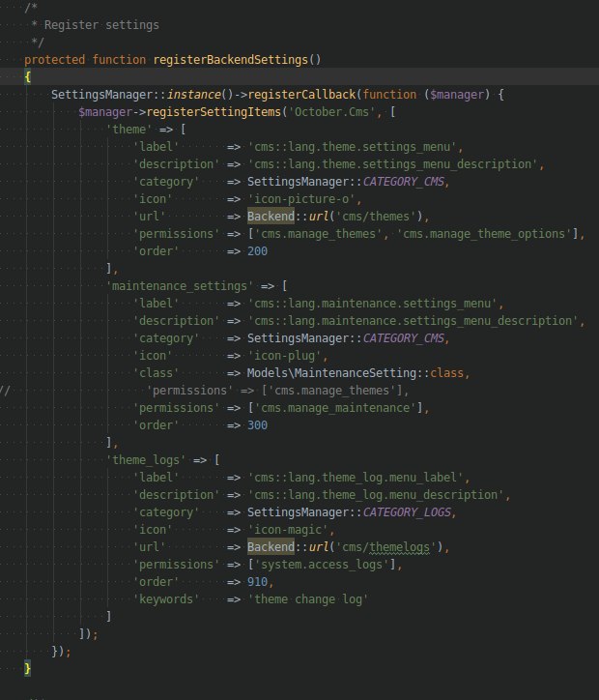
Task: Click the 'icon-plug' string
Action: [x=285, y=356]
